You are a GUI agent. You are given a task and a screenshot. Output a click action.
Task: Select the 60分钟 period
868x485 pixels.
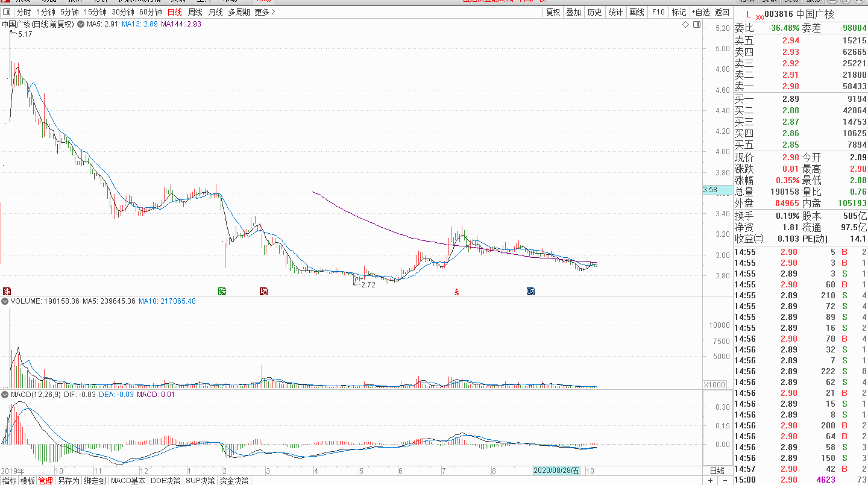coord(150,12)
